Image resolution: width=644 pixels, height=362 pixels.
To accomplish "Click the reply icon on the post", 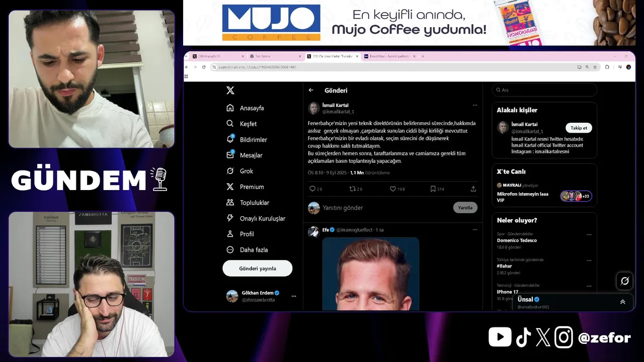I will (312, 189).
